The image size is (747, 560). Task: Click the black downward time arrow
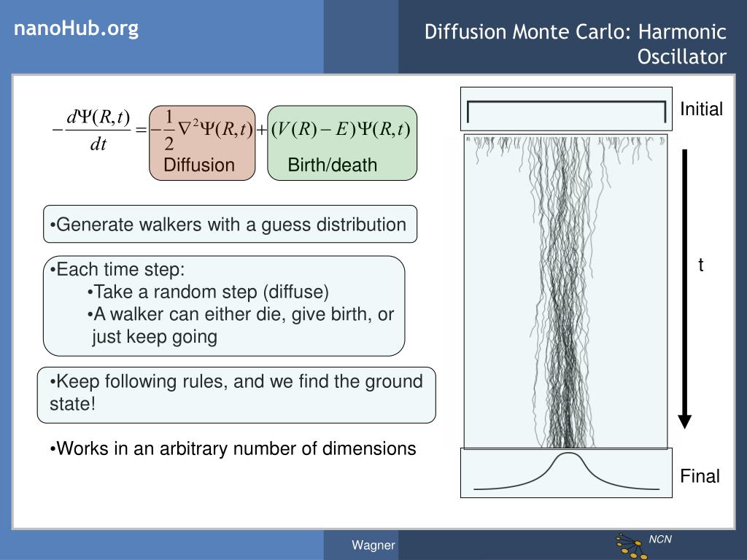pyautogui.click(x=684, y=289)
